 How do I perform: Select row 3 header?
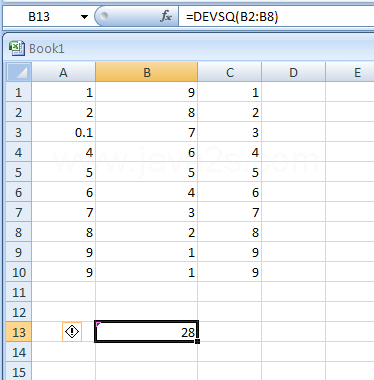click(x=19, y=132)
